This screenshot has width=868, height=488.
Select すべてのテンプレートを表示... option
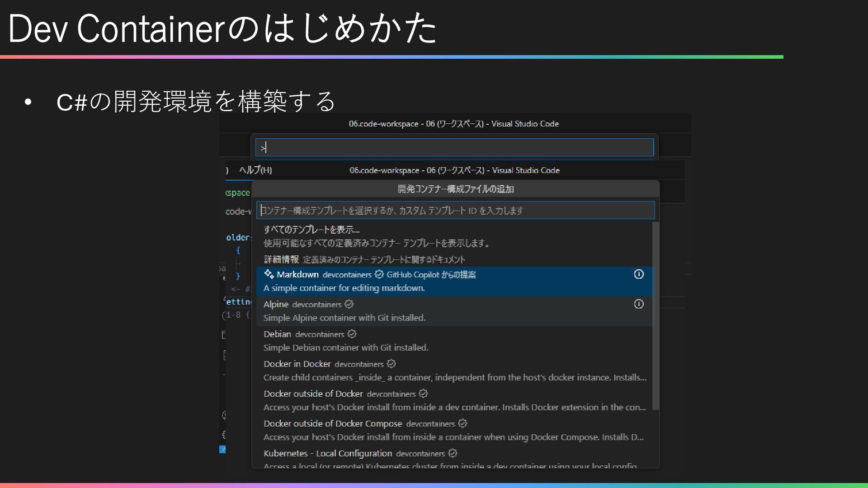click(454, 236)
